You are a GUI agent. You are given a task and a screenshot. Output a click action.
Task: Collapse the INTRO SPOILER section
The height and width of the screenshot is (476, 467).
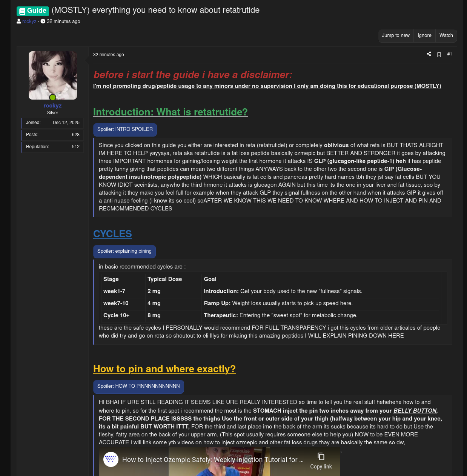click(125, 130)
